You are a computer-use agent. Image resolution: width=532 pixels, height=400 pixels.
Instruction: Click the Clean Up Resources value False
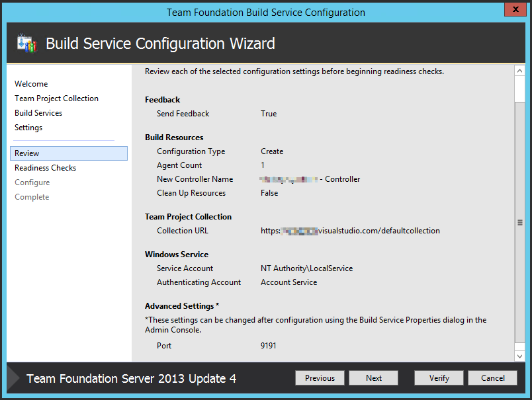(x=269, y=193)
